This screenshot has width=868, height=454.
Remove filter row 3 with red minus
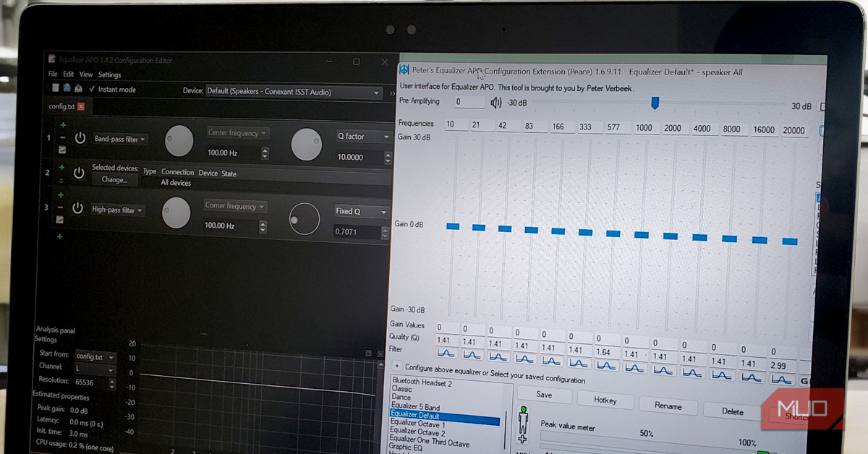point(60,207)
